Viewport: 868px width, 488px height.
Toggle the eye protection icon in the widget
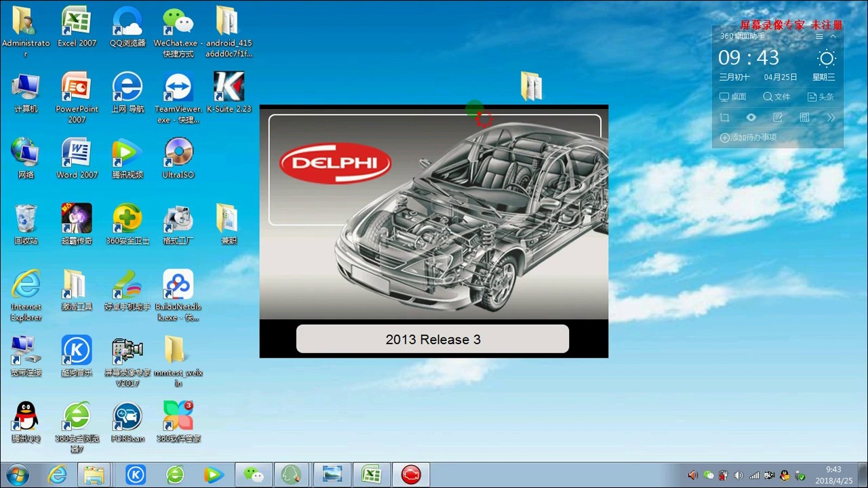click(751, 118)
